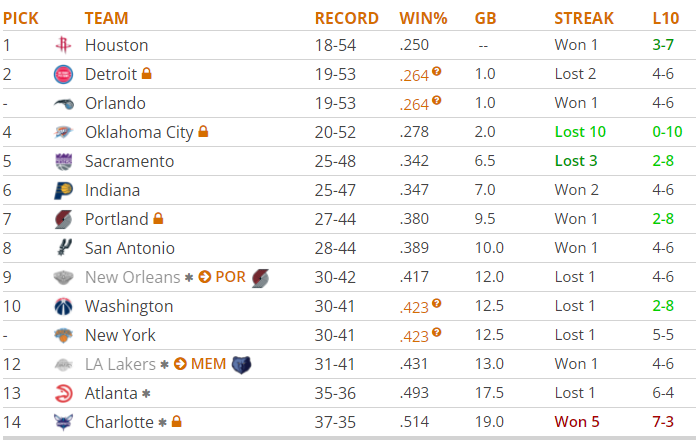This screenshot has width=696, height=440.
Task: Click the MEM trade destination link
Action: pos(208,364)
